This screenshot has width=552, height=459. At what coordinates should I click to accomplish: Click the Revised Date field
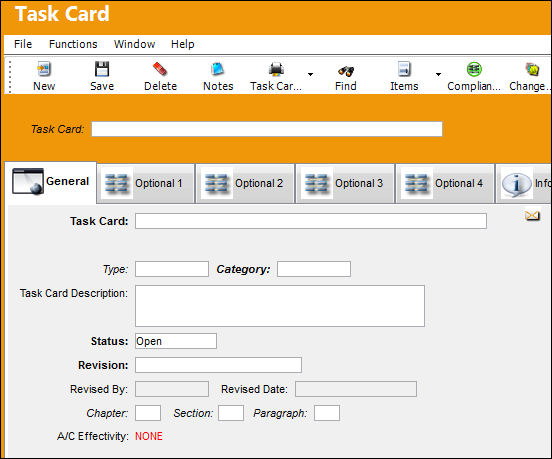tap(356, 389)
